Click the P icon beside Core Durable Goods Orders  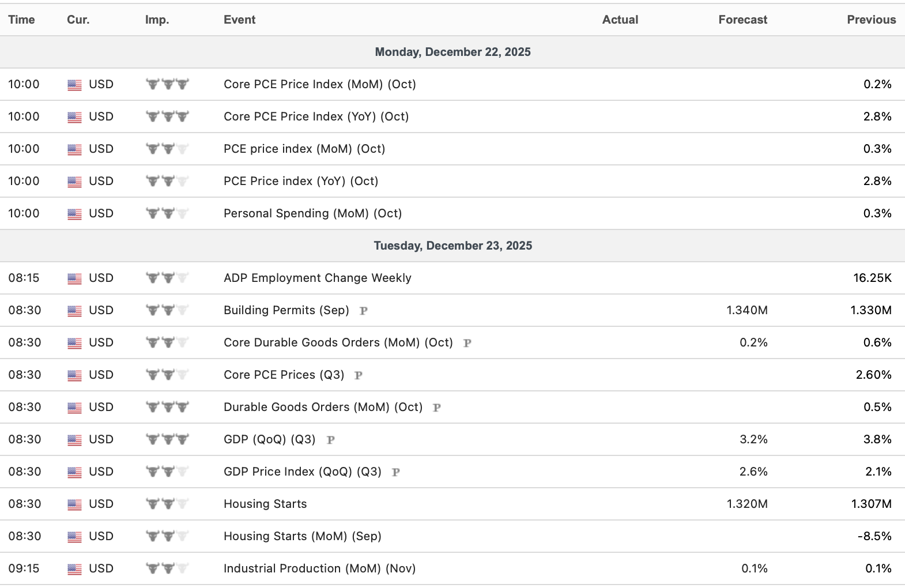[x=467, y=343]
